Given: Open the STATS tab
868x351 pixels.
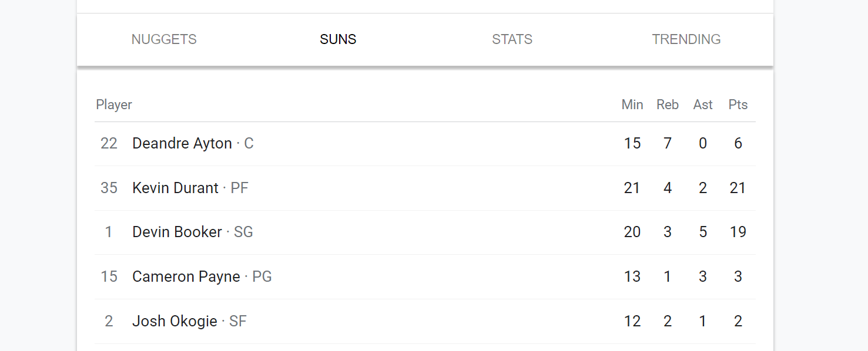Looking at the screenshot, I should coord(512,39).
